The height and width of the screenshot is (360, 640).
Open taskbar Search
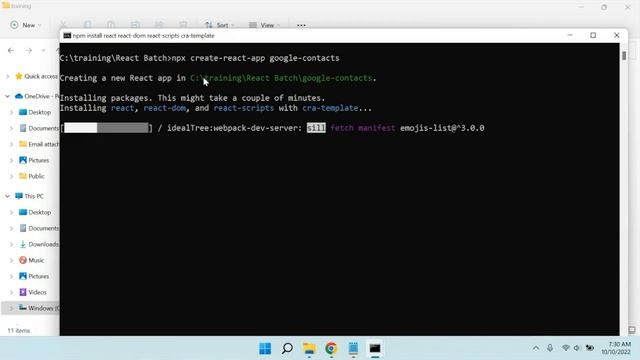pyautogui.click(x=287, y=349)
